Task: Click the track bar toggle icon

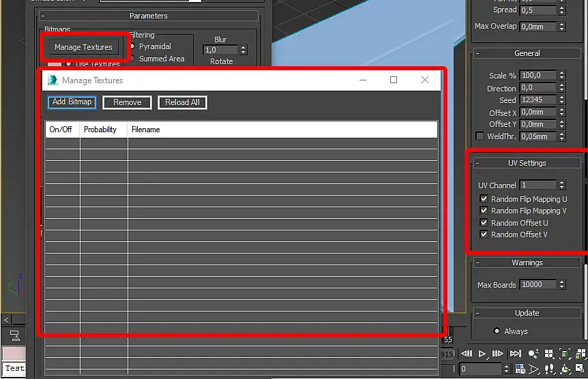Action: 14,335
